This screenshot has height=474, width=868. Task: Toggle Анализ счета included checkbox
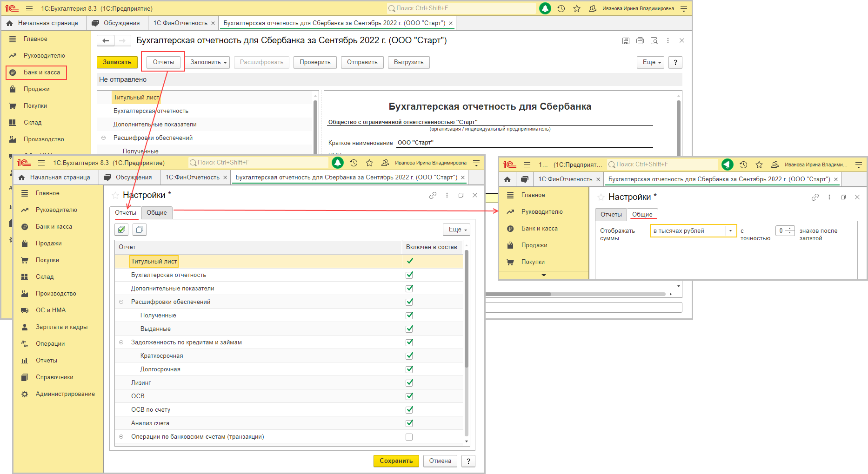point(409,423)
